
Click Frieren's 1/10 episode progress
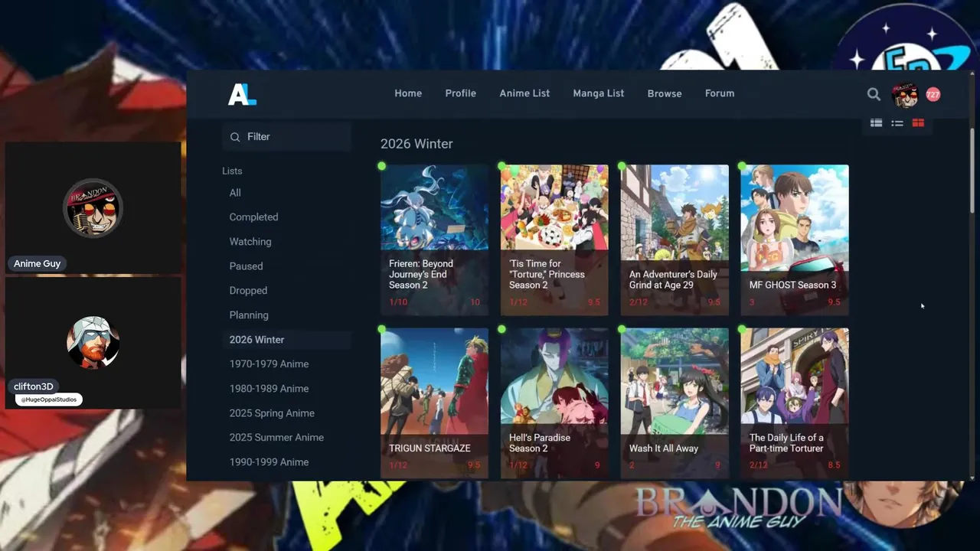tap(398, 302)
